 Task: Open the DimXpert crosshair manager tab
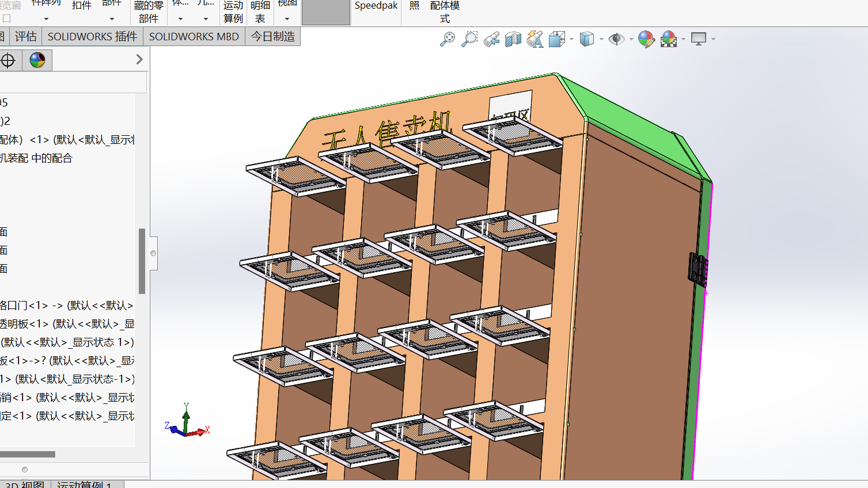coord(8,60)
